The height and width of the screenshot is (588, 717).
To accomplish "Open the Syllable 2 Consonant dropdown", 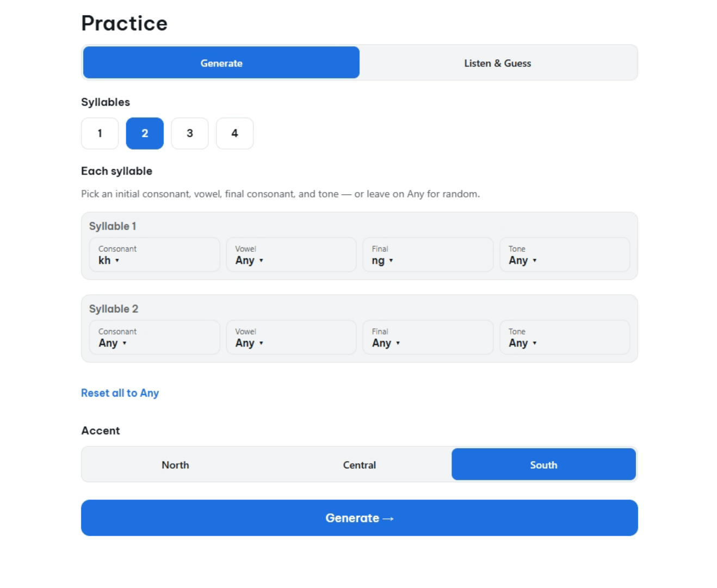I will [154, 337].
